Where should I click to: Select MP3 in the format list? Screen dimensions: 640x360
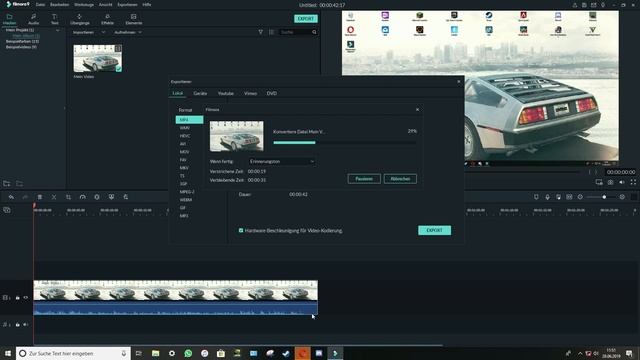pos(184,216)
